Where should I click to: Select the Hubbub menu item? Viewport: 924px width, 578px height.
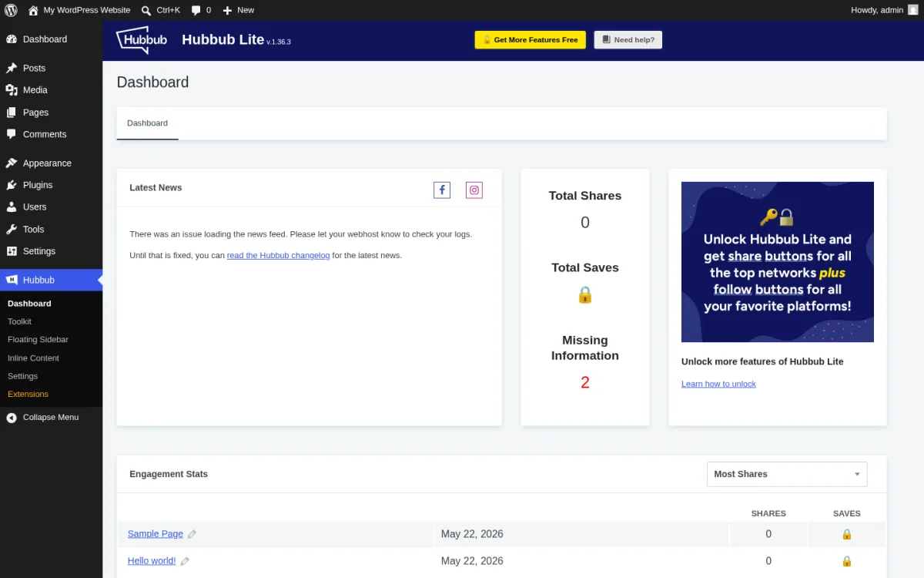(51, 280)
